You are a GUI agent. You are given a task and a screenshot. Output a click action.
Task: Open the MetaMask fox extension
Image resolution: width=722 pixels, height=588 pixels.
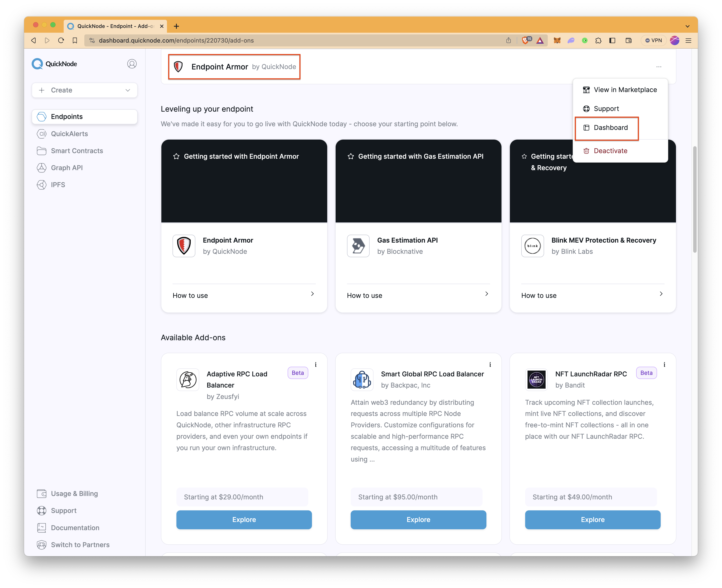click(557, 40)
